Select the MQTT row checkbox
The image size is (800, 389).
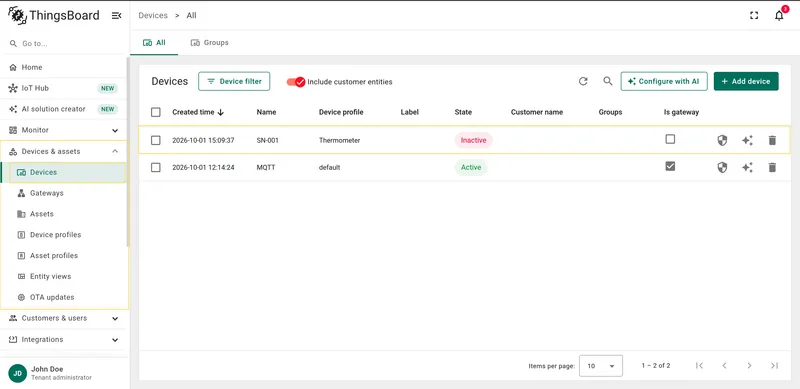pos(156,167)
